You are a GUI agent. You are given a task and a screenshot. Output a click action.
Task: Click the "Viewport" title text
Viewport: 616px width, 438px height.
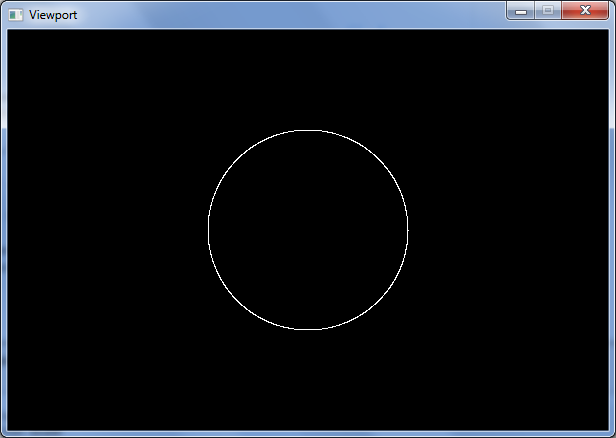coord(53,15)
